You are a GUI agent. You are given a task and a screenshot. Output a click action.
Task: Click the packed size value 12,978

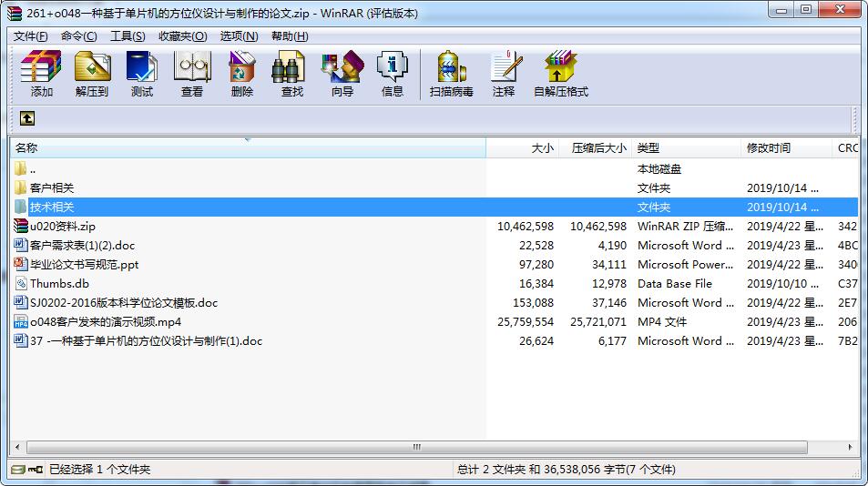click(609, 284)
